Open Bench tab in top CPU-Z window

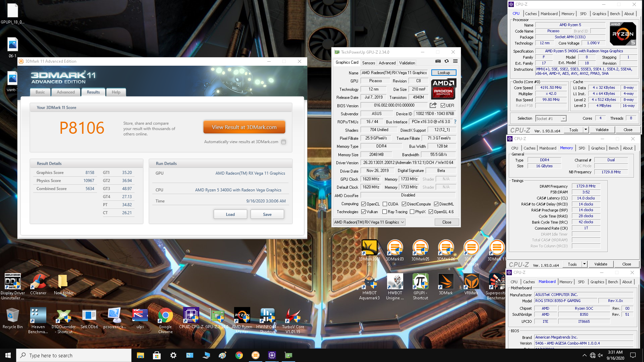615,14
